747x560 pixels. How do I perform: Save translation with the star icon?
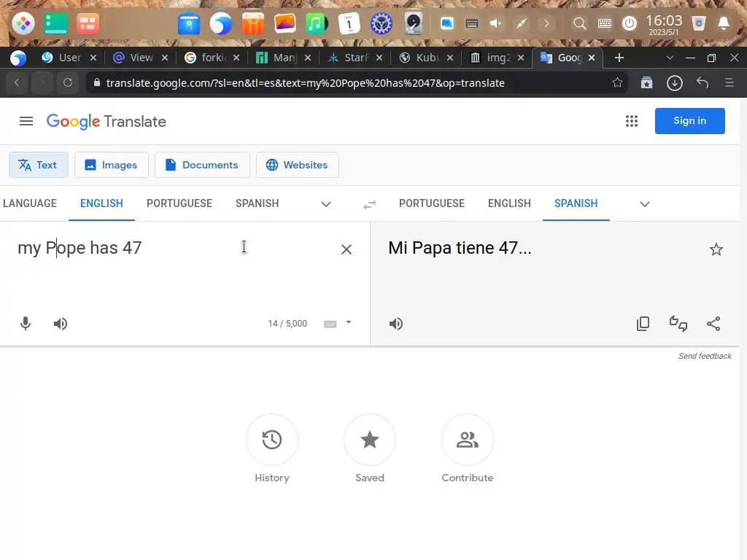click(x=716, y=249)
